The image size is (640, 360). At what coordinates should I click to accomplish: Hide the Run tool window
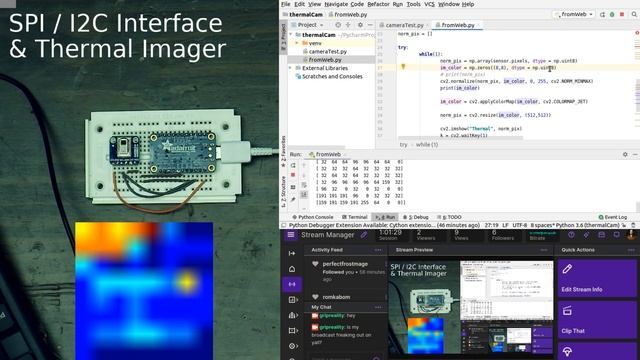(x=635, y=154)
